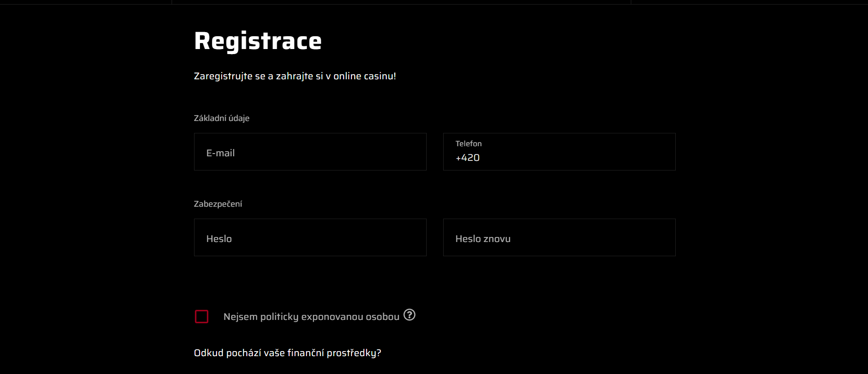The image size is (868, 374).
Task: Open the politically exposed person help tooltip
Action: 409,315
